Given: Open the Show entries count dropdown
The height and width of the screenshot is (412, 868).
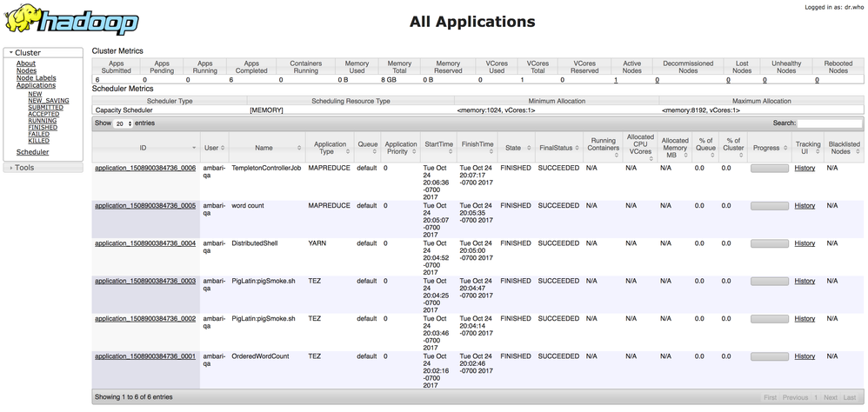Looking at the screenshot, I should tap(123, 123).
